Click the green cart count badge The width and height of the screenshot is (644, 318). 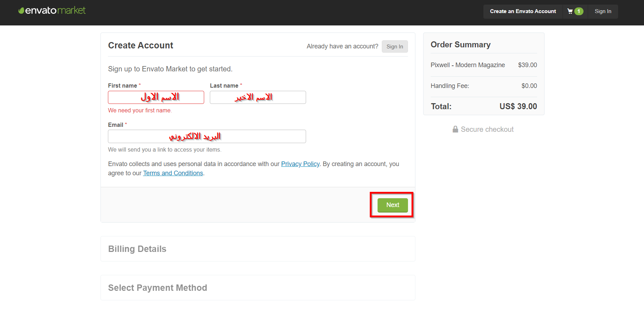pos(579,11)
